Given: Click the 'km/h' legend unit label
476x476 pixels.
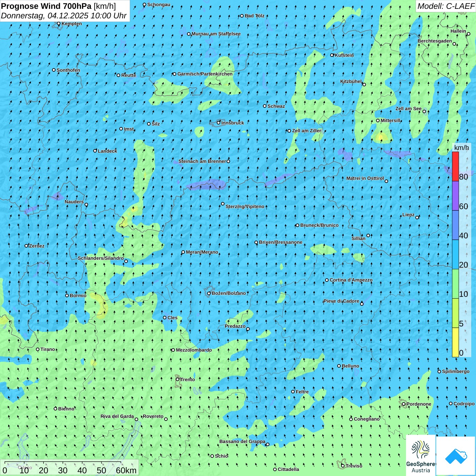Looking at the screenshot, I should click(x=461, y=148).
